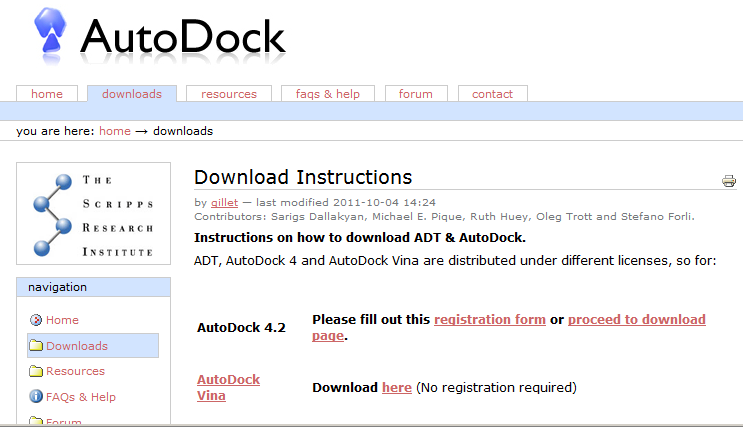
Task: Click the Home globe icon in navigation
Action: pyautogui.click(x=36, y=320)
